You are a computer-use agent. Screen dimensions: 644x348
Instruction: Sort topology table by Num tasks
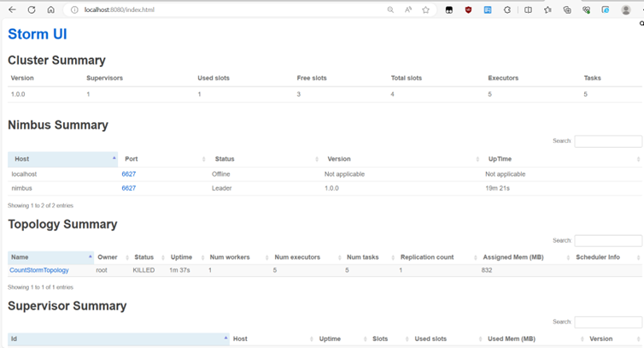(x=370, y=257)
